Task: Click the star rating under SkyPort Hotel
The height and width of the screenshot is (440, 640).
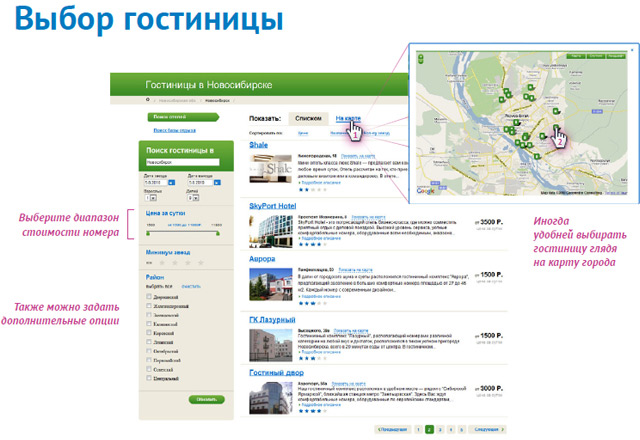Action: 313,244
